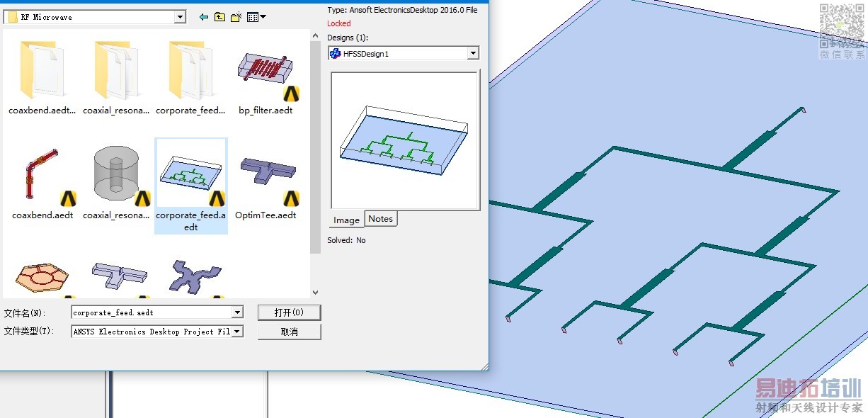Click the file Type description text
Viewport: 868px width, 418px height.
click(x=402, y=10)
